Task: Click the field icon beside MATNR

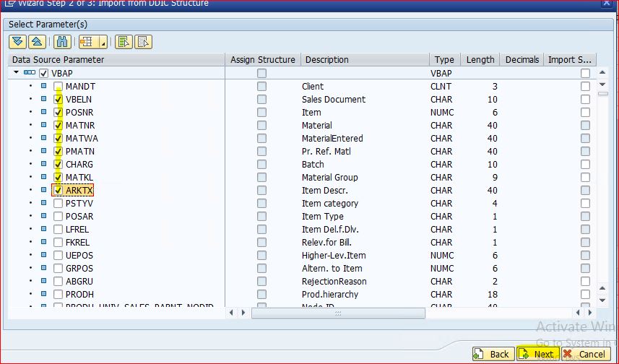Action: pos(43,126)
